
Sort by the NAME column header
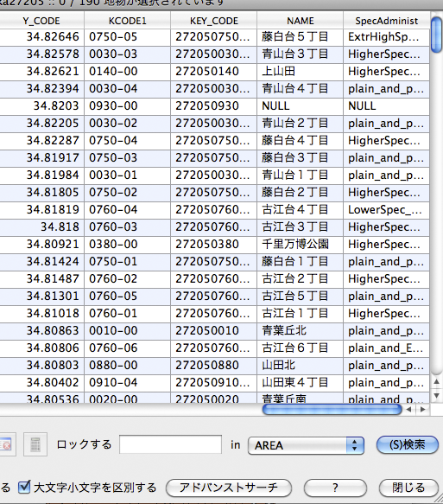tap(301, 21)
